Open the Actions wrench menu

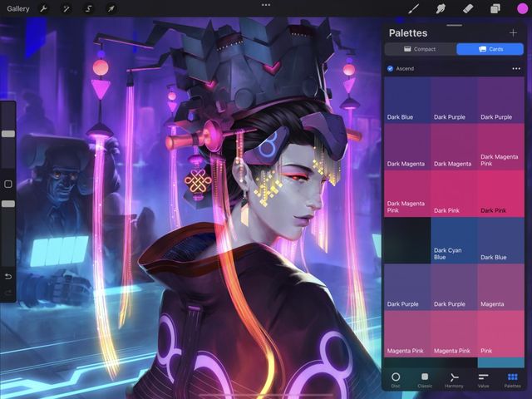[43, 8]
